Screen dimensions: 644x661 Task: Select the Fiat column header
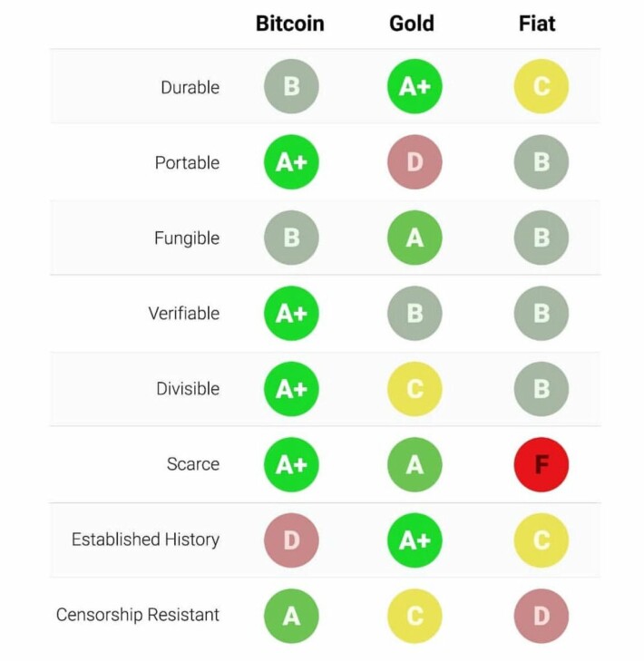coord(537,24)
